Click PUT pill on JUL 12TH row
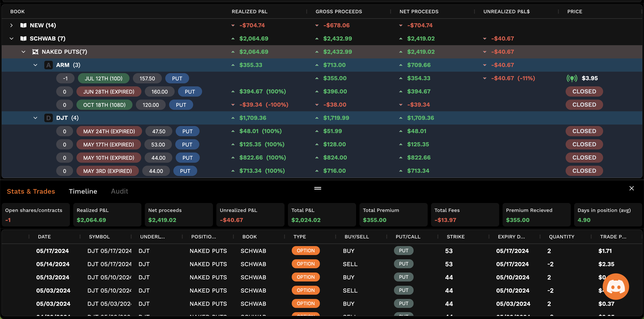 (177, 78)
